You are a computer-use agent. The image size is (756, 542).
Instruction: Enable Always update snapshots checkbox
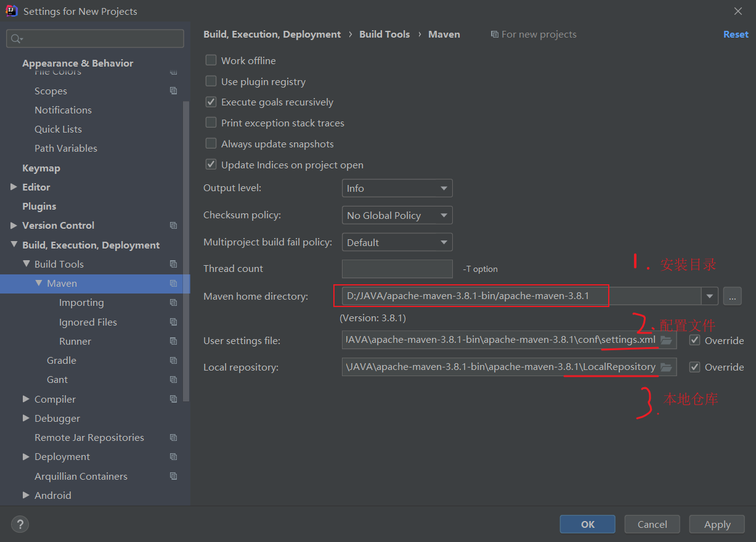click(x=211, y=144)
